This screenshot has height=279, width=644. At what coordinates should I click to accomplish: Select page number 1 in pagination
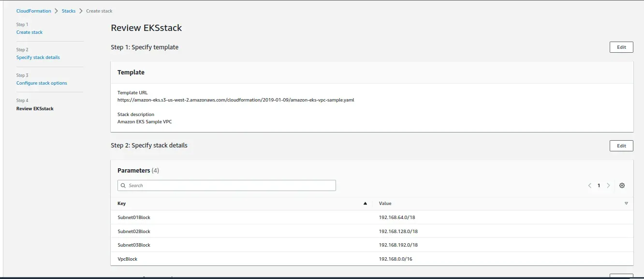(x=599, y=186)
